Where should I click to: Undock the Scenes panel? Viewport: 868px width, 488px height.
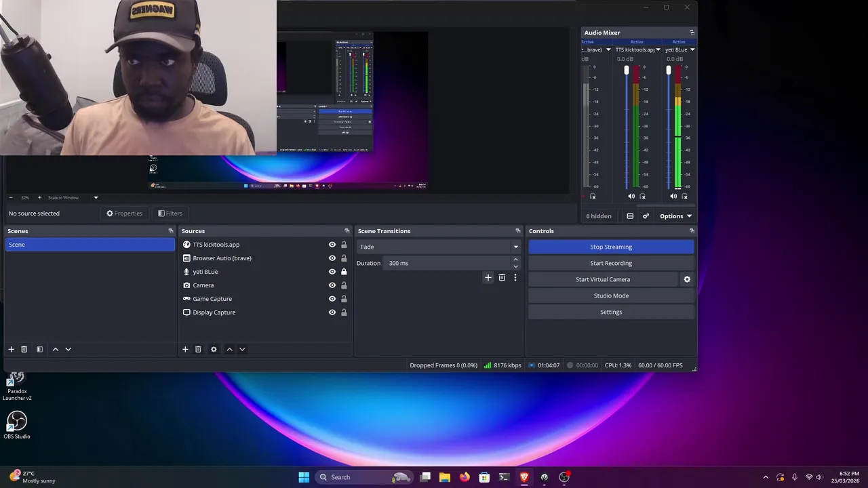point(171,231)
